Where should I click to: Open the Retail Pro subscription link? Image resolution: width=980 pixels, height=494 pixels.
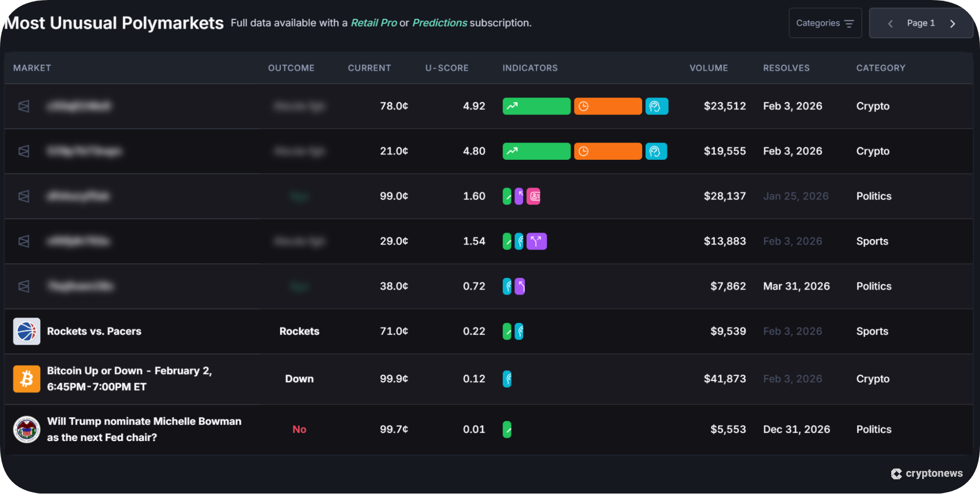[x=374, y=23]
